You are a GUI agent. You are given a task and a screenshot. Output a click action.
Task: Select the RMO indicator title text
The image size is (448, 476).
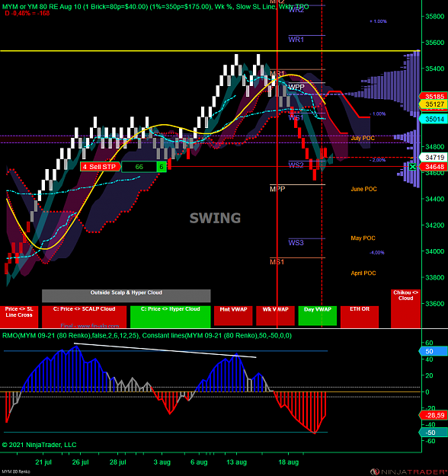(x=147, y=335)
